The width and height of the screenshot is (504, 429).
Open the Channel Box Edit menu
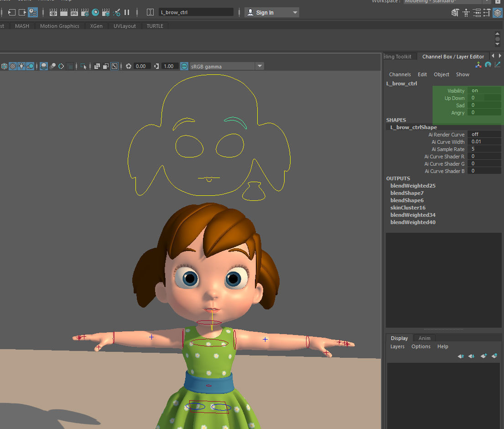422,74
